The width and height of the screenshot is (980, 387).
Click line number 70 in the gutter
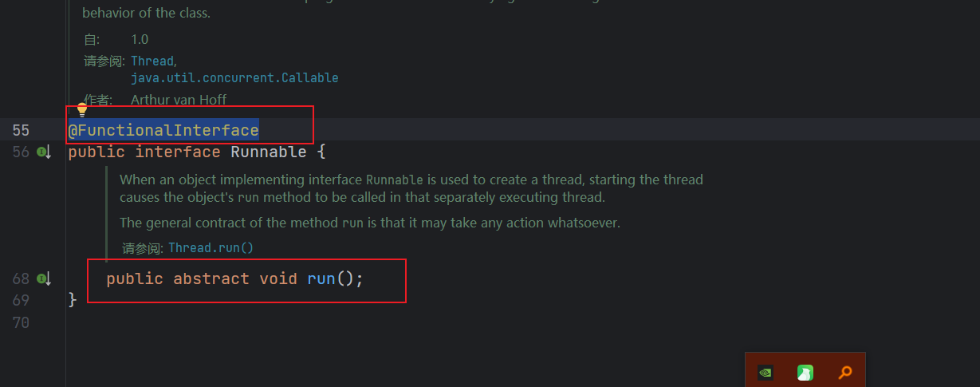tap(21, 322)
